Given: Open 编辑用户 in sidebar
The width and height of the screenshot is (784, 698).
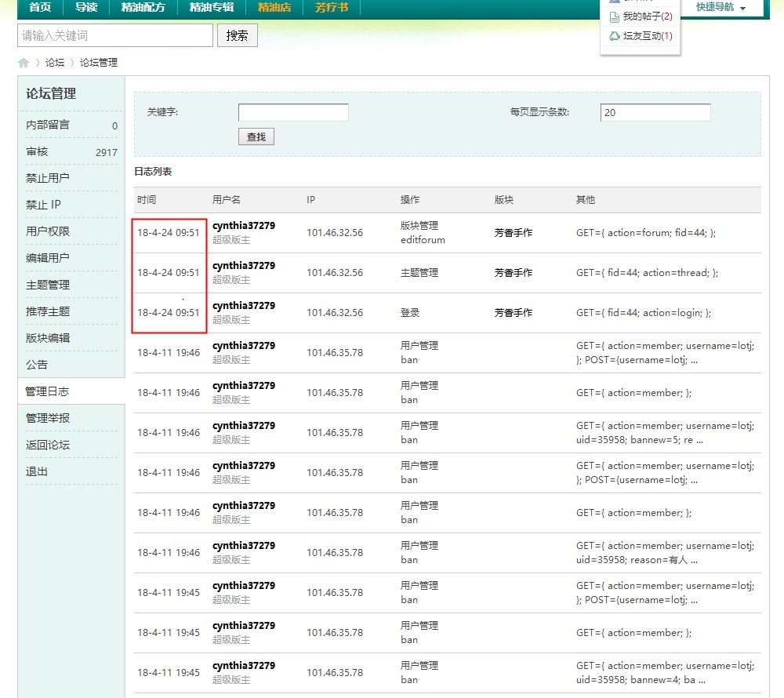Looking at the screenshot, I should click(x=48, y=258).
